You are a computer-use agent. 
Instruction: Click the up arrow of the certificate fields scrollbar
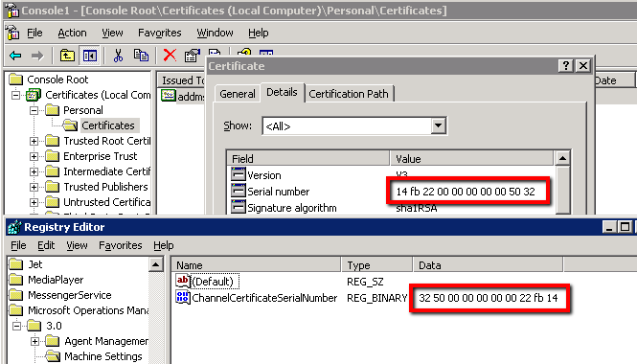pos(562,158)
